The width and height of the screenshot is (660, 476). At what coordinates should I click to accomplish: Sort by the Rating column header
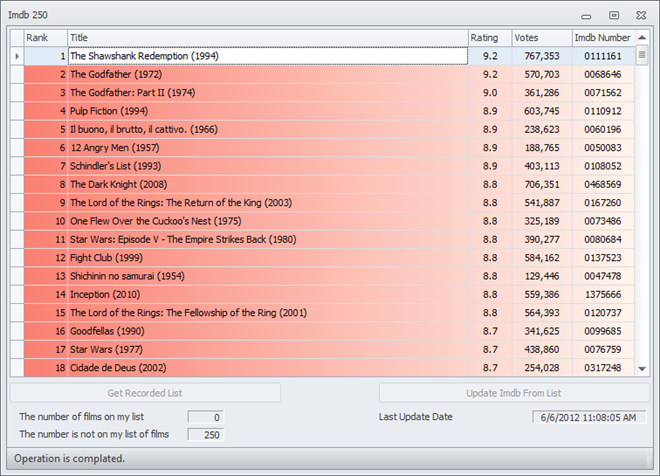(490, 38)
